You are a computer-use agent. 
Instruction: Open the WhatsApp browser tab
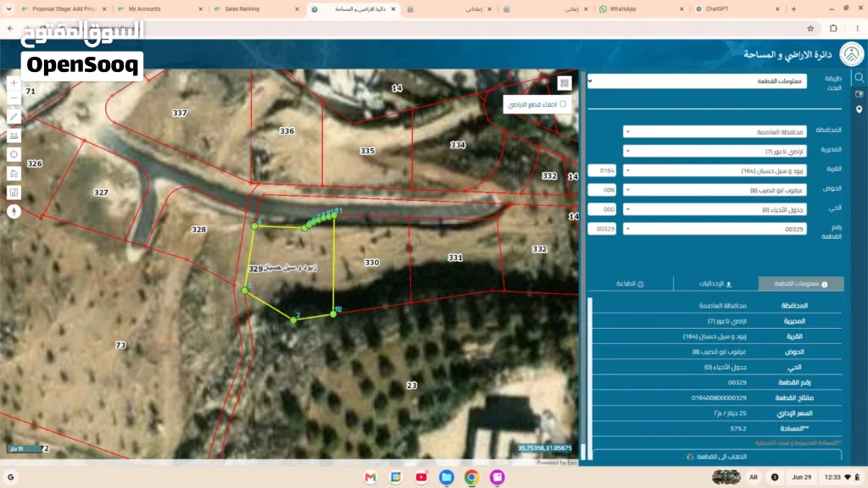tap(641, 8)
